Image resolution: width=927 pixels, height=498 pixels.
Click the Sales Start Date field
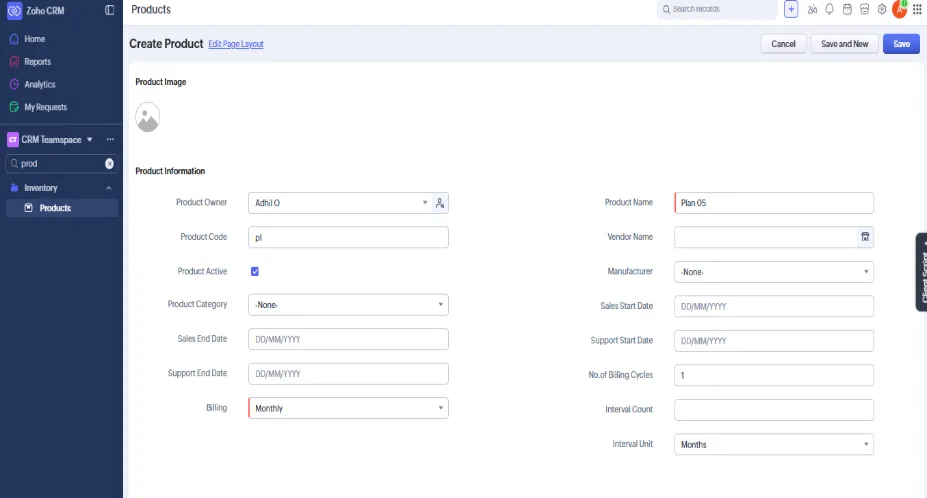pyautogui.click(x=774, y=306)
